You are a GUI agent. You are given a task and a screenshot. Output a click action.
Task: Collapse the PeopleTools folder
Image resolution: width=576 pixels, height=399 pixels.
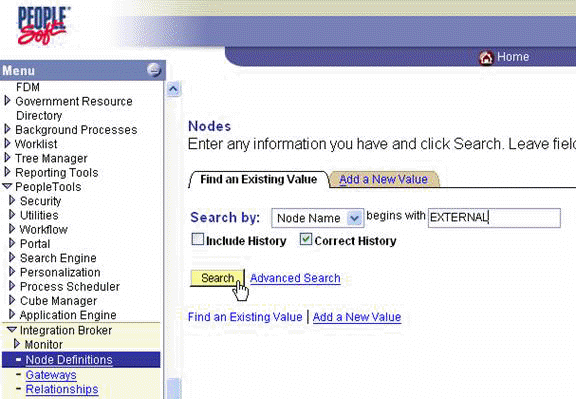point(7,186)
